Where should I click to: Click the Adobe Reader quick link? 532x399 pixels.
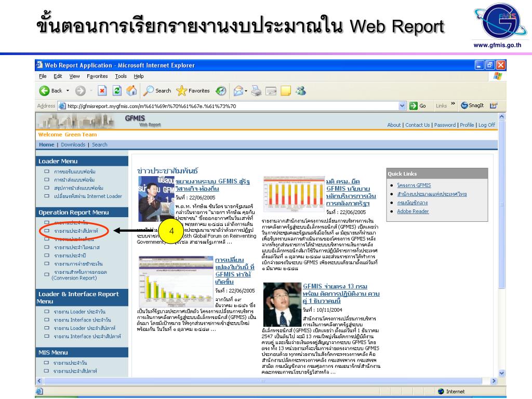tap(413, 211)
